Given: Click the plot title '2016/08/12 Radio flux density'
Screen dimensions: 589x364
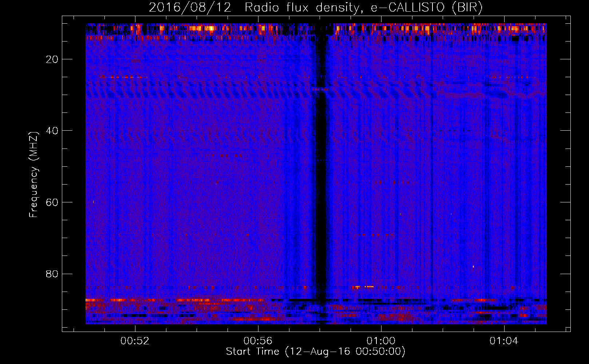Looking at the screenshot, I should (316, 7).
